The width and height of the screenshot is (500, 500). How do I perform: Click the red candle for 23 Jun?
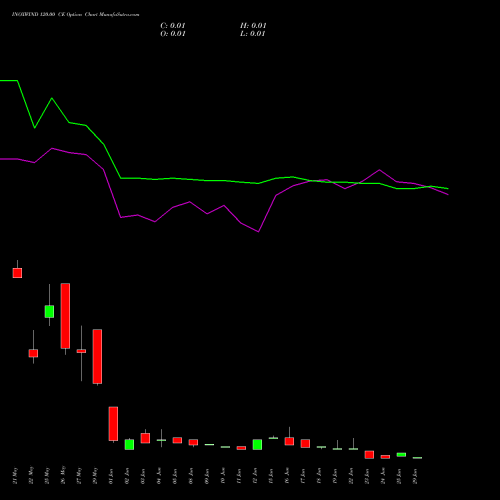coord(369,454)
